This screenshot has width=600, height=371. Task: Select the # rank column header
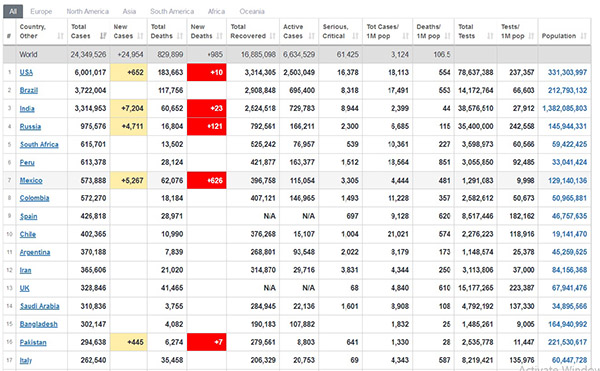tap(9, 31)
